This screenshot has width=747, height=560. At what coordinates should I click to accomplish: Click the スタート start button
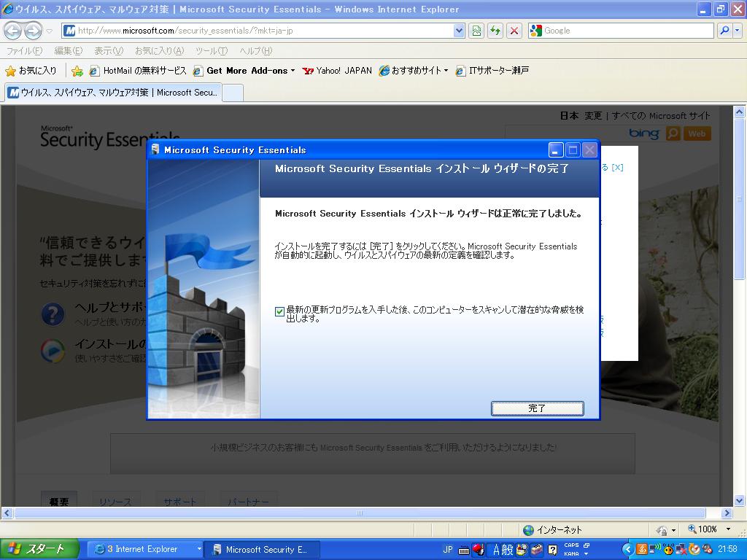[x=39, y=549]
